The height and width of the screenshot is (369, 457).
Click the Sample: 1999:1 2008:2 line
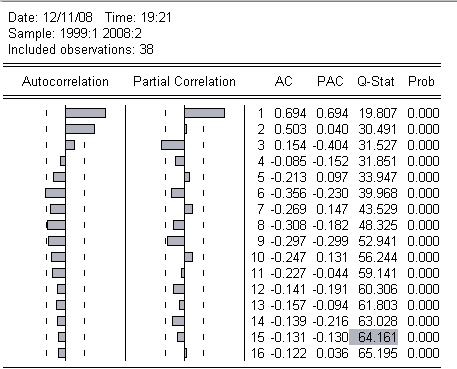75,33
